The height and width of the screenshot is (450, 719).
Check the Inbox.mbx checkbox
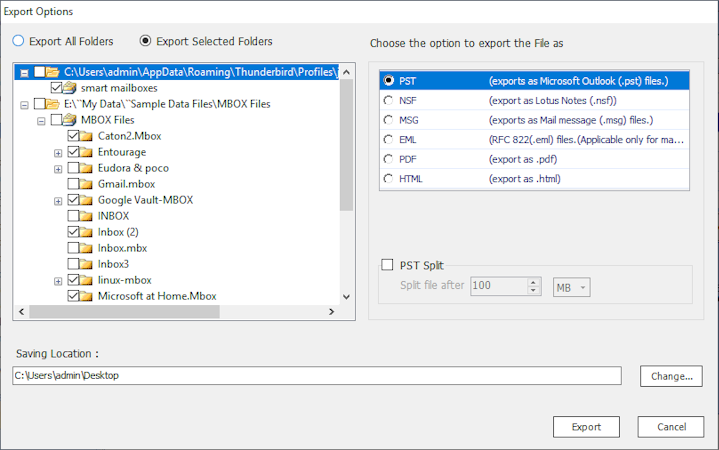tap(73, 248)
